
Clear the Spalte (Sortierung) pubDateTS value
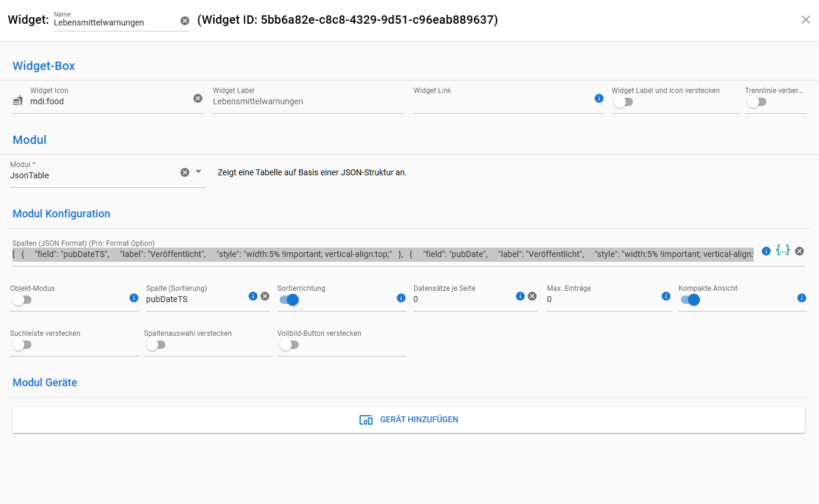[x=265, y=296]
